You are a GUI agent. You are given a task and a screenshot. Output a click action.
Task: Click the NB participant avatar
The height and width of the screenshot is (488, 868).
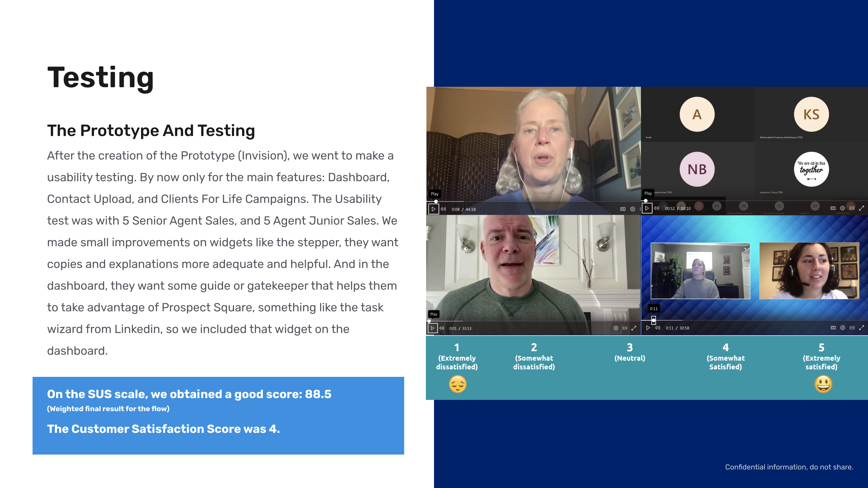pyautogui.click(x=697, y=169)
